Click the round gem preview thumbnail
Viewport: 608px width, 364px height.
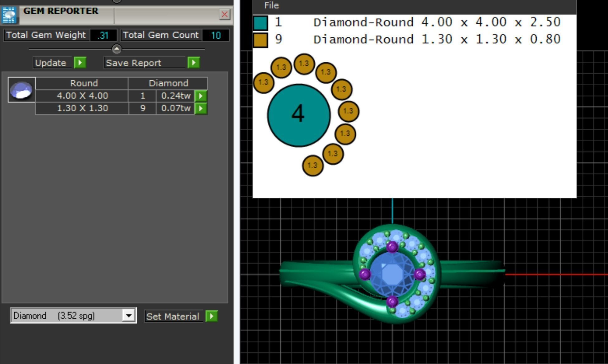21,90
